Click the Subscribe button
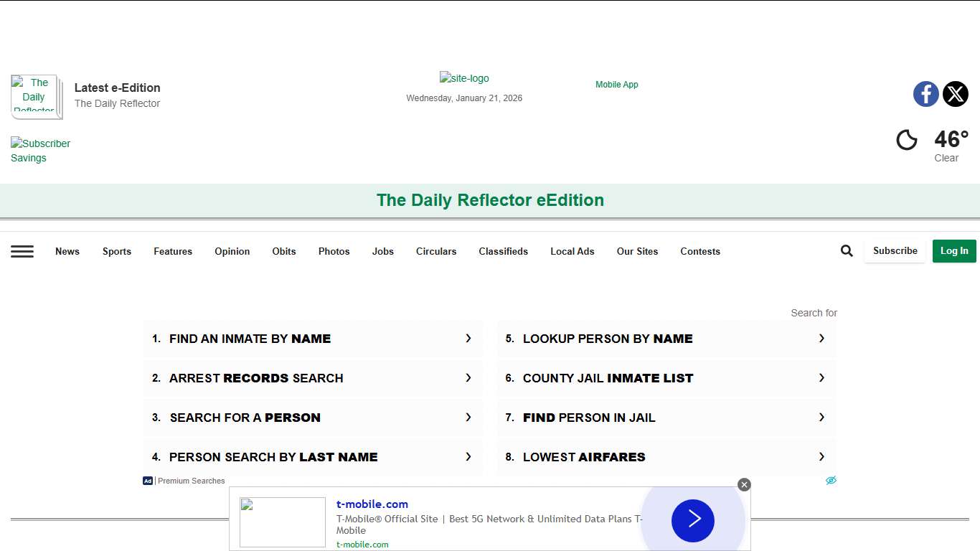This screenshot has width=980, height=551. (x=895, y=250)
